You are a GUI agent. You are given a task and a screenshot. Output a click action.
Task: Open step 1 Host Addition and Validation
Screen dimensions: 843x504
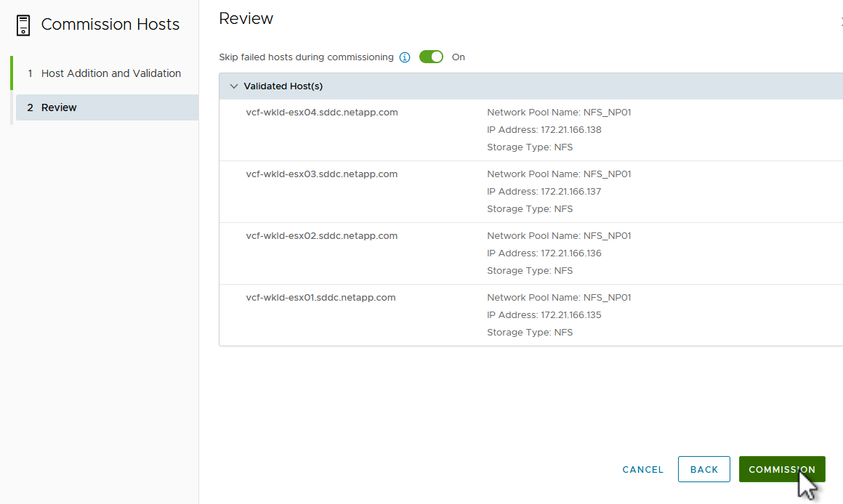pos(110,73)
